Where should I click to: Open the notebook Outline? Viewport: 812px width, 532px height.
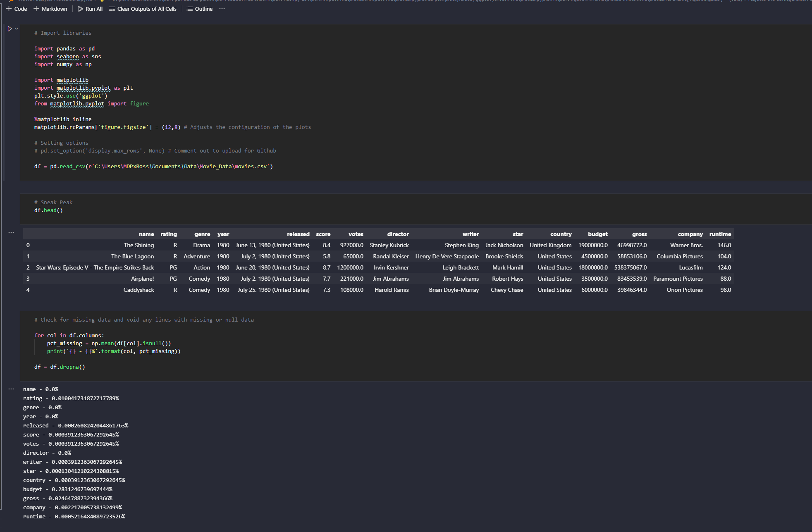[x=200, y=9]
